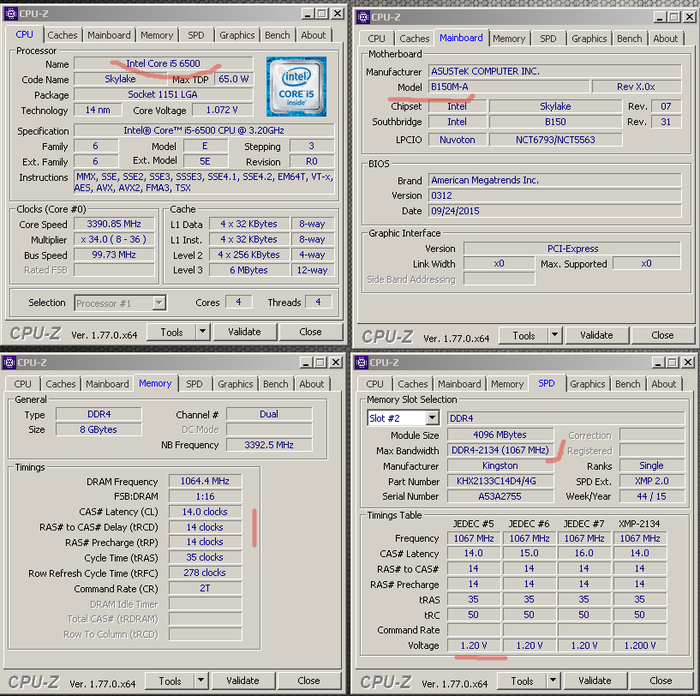The height and width of the screenshot is (696, 700).
Task: Select the Memory tab in the SPD window
Action: [507, 384]
